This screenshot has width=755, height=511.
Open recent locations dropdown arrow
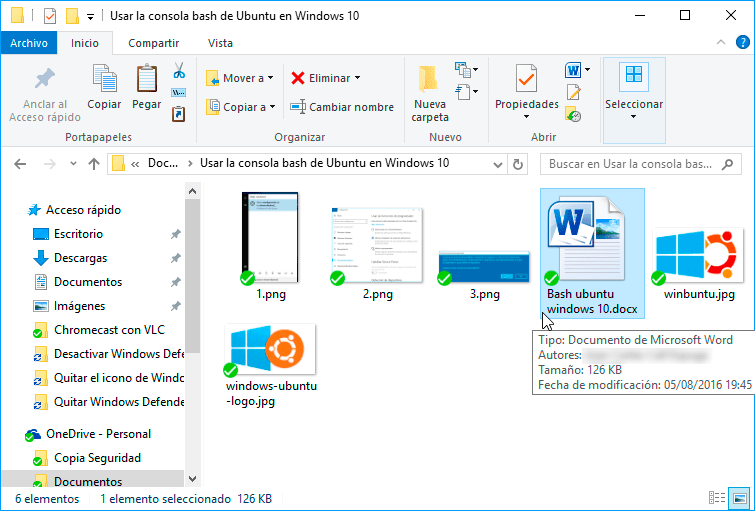(73, 164)
